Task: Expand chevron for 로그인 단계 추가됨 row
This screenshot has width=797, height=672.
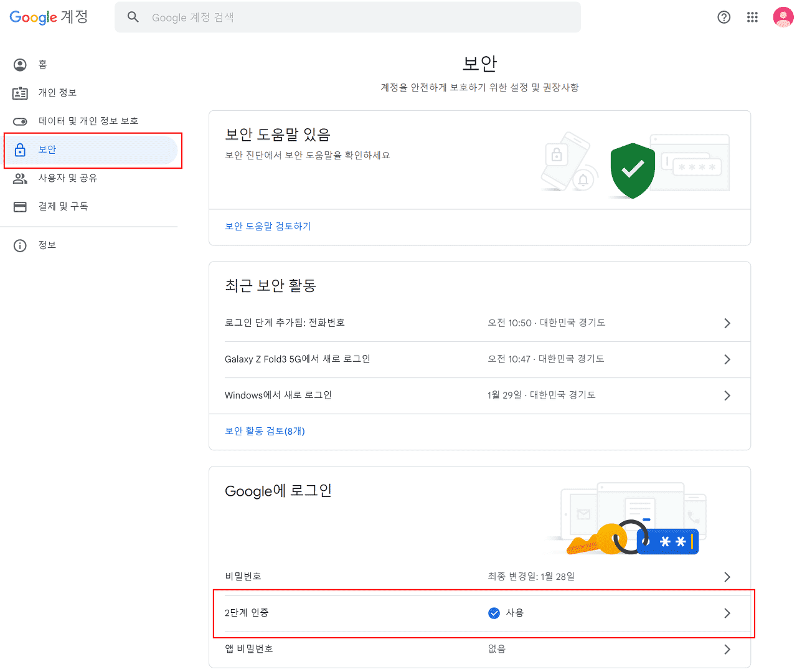Action: click(727, 323)
